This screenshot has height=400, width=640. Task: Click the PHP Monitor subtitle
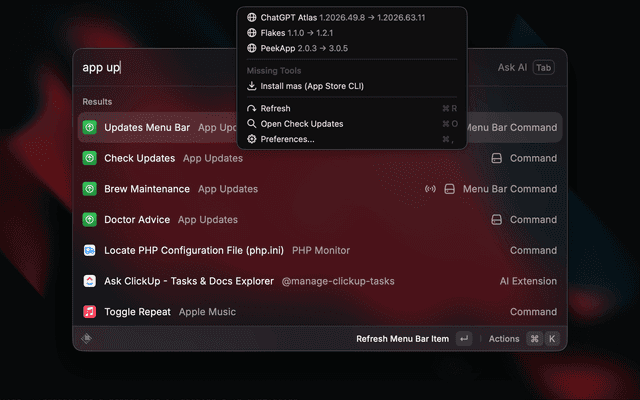(321, 250)
